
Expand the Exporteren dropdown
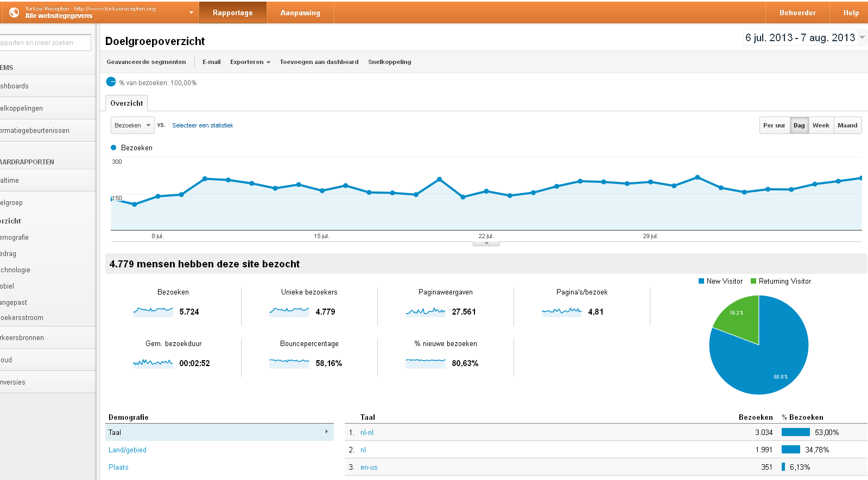(x=250, y=62)
